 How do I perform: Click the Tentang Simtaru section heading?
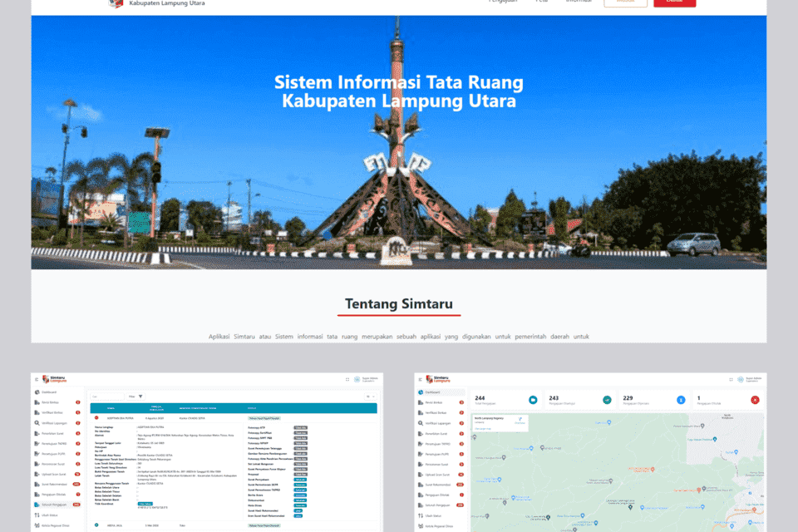399,304
